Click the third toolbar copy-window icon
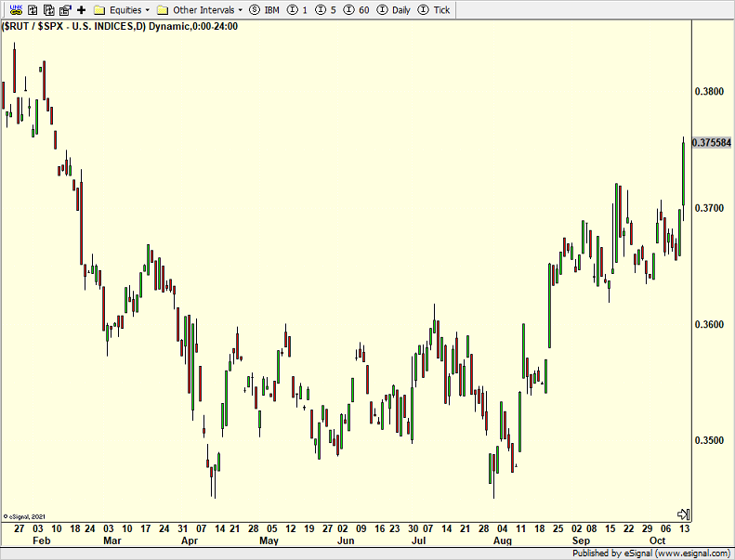The width and height of the screenshot is (735, 560). coord(48,9)
